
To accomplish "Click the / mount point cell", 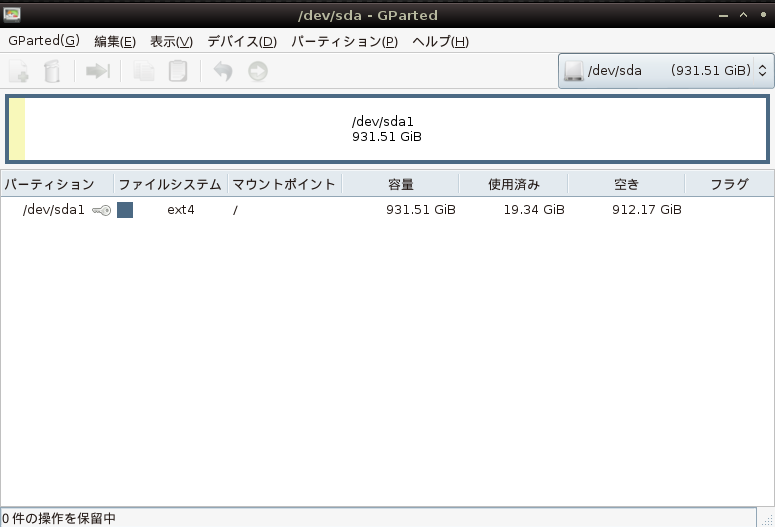I will (x=235, y=211).
